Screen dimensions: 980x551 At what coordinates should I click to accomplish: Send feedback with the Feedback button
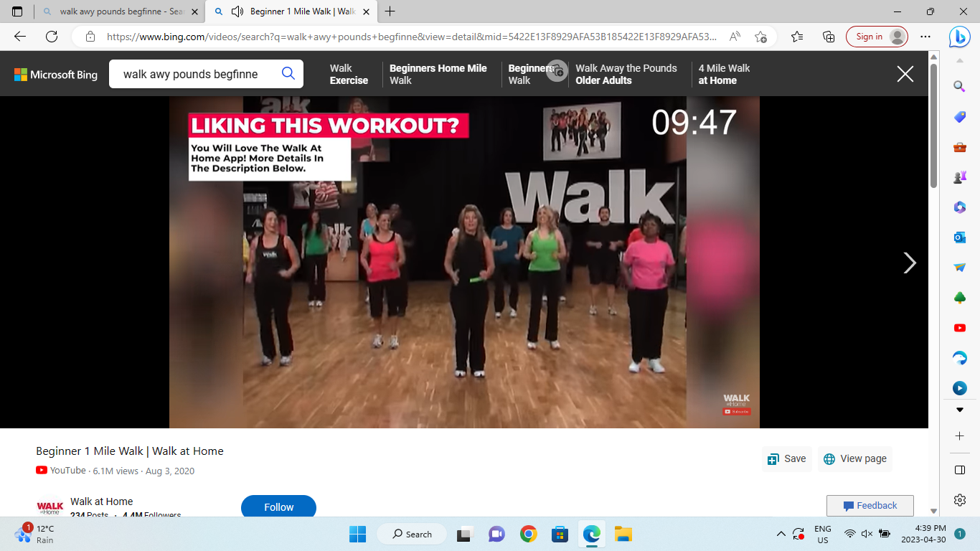click(x=870, y=505)
